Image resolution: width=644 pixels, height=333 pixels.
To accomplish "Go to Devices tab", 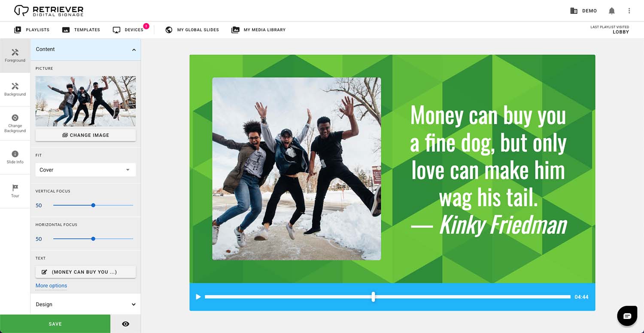I will (x=128, y=30).
